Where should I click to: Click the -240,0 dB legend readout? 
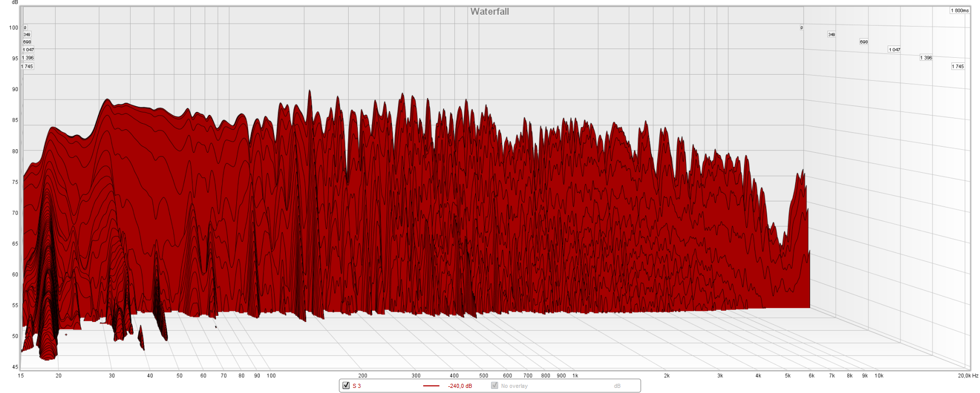pos(459,386)
